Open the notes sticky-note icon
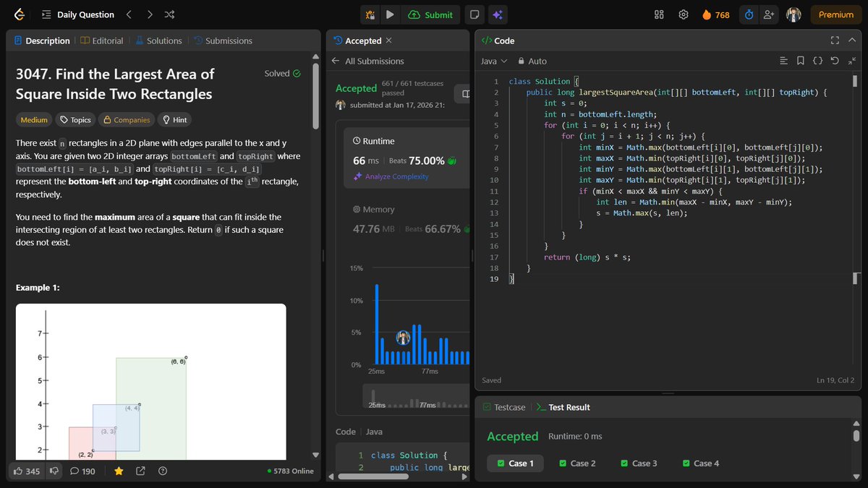Image resolution: width=868 pixels, height=488 pixels. point(475,14)
